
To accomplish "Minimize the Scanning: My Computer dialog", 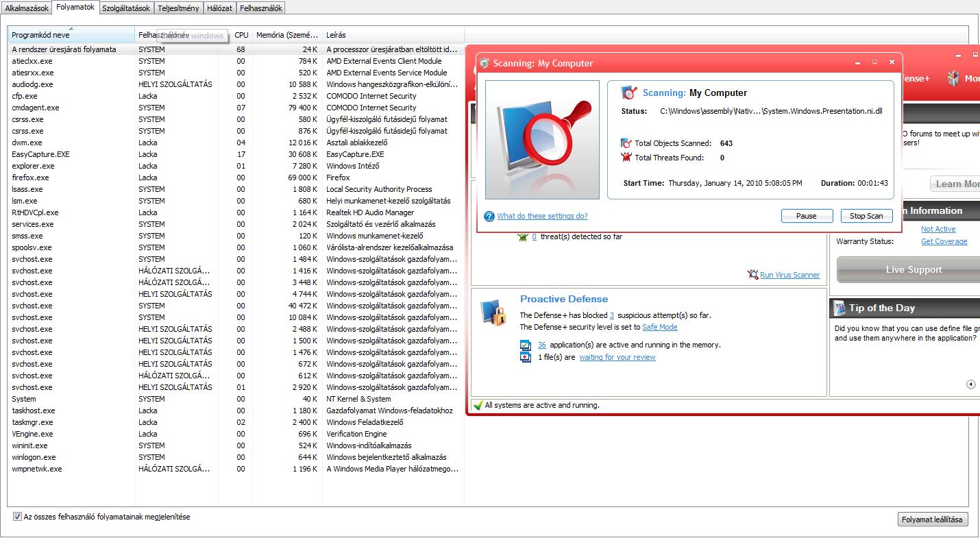I will click(x=858, y=63).
